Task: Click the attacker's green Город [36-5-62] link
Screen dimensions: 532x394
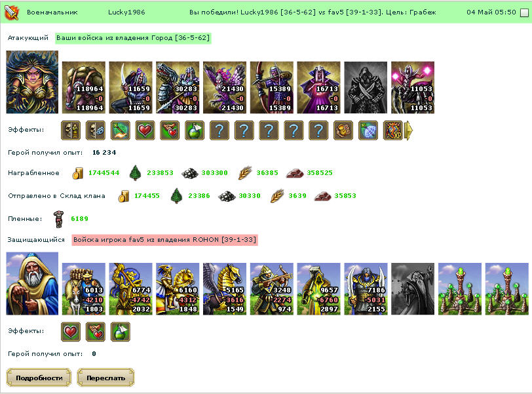Action: coord(133,38)
